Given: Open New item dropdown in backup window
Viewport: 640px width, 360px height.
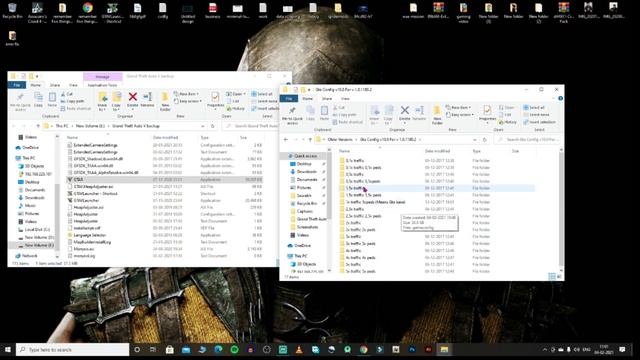Looking at the screenshot, I should (187, 94).
